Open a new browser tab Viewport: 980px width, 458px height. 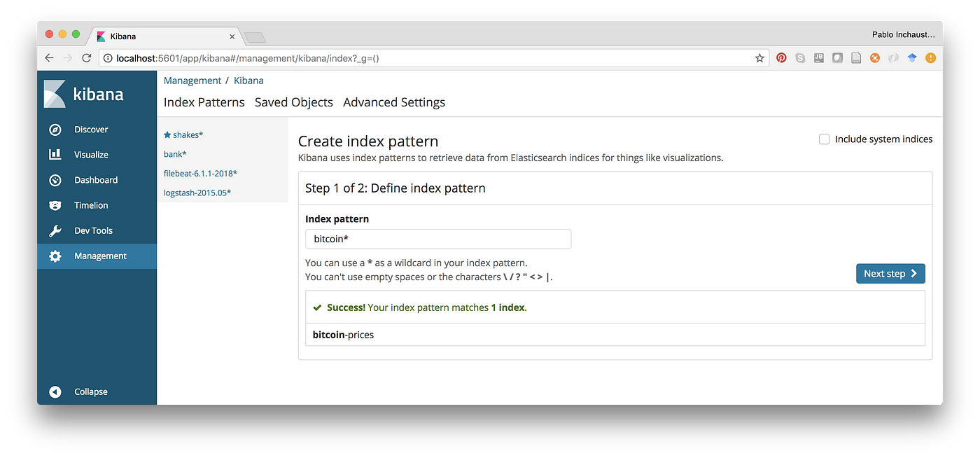[254, 37]
